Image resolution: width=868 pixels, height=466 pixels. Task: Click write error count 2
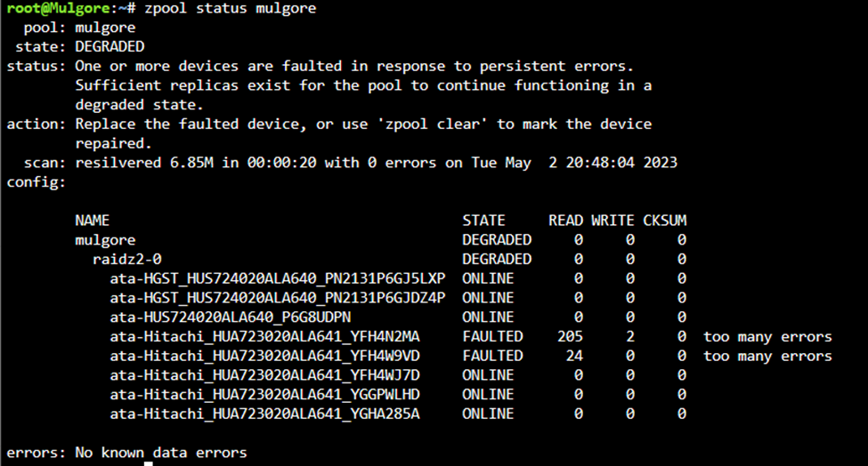[630, 337]
